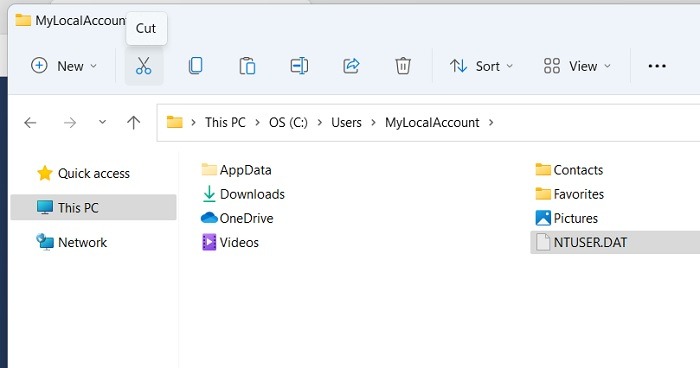Click the Contacts folder icon
Viewport: 700px width, 368px height.
[x=543, y=169]
